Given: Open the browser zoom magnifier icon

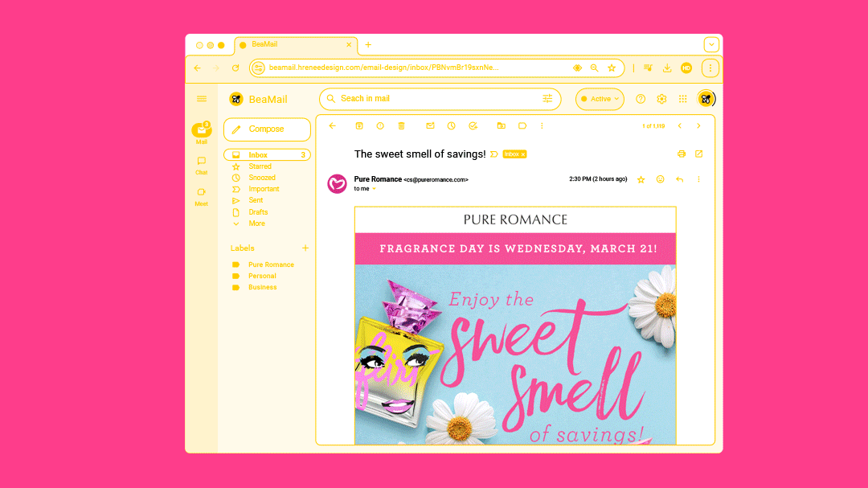Looking at the screenshot, I should coord(595,68).
